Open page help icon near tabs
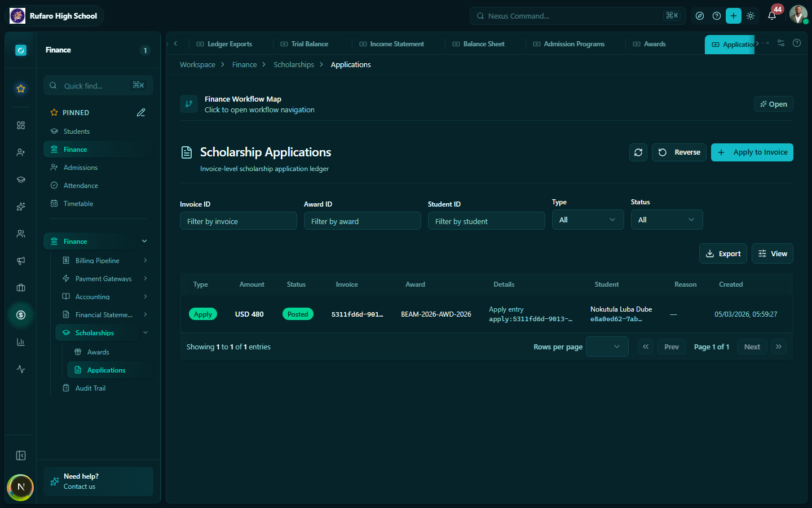This screenshot has height=508, width=812. pos(797,43)
